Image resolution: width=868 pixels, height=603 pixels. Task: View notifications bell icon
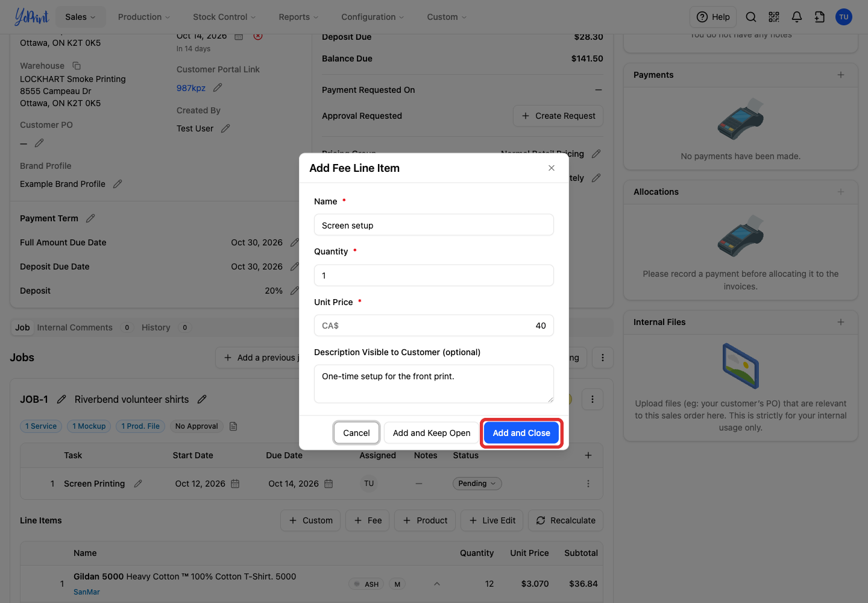[x=797, y=17]
